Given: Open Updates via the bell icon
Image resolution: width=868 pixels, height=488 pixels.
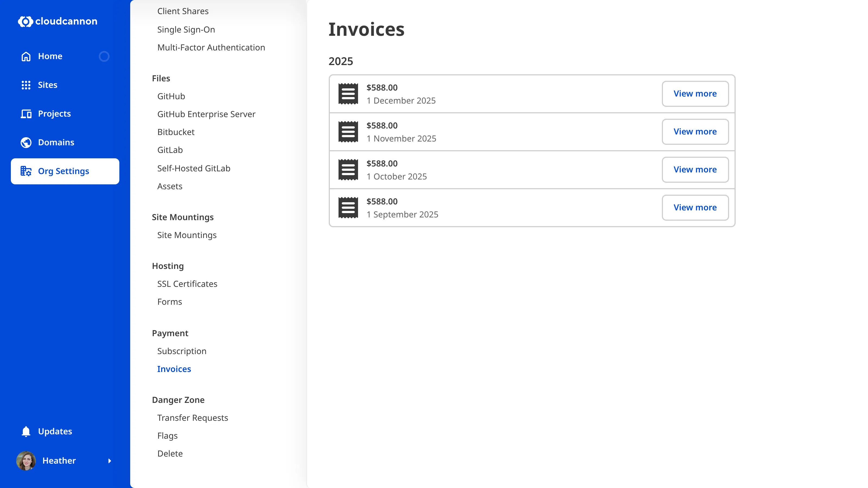Looking at the screenshot, I should click(x=26, y=431).
